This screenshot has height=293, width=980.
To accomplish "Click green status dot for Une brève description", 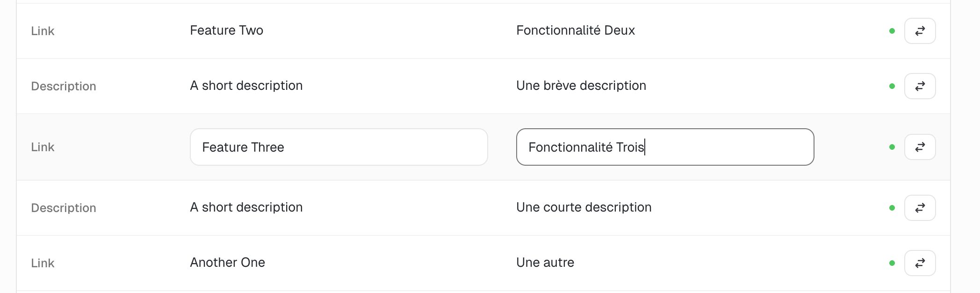I will pos(892,86).
